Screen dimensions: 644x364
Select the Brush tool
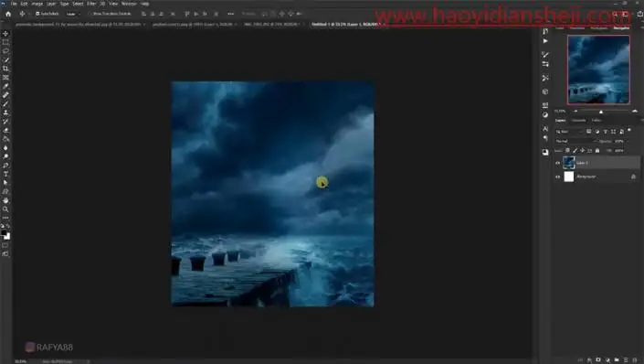tap(5, 104)
